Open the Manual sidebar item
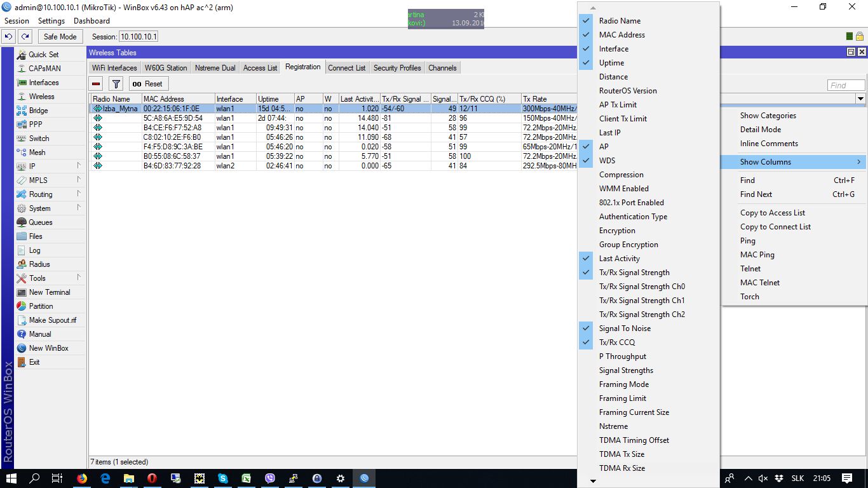Viewport: 868px width, 488px height. 50,334
